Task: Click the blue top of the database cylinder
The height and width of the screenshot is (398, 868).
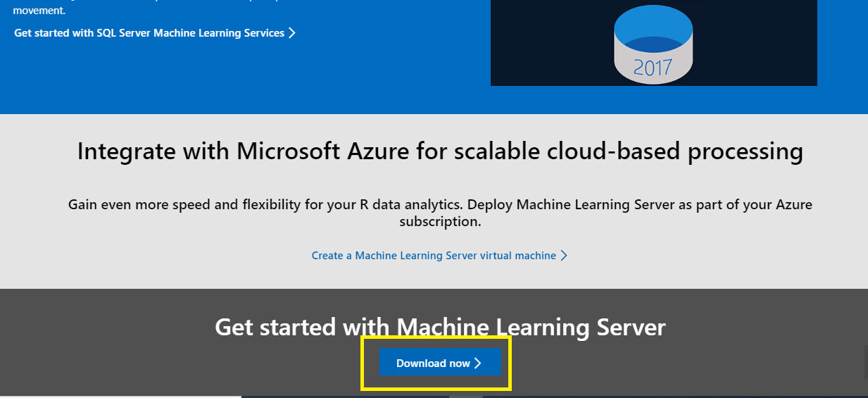Action: click(653, 27)
